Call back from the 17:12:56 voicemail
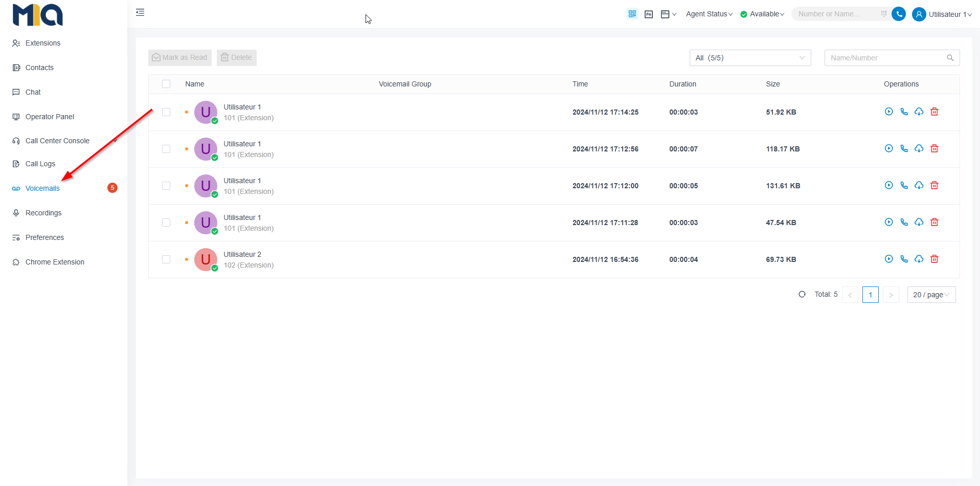Image resolution: width=980 pixels, height=486 pixels. [x=904, y=148]
